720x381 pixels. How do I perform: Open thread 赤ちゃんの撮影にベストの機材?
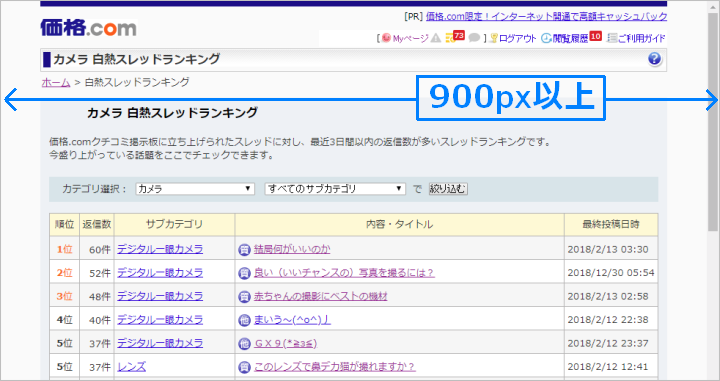321,296
